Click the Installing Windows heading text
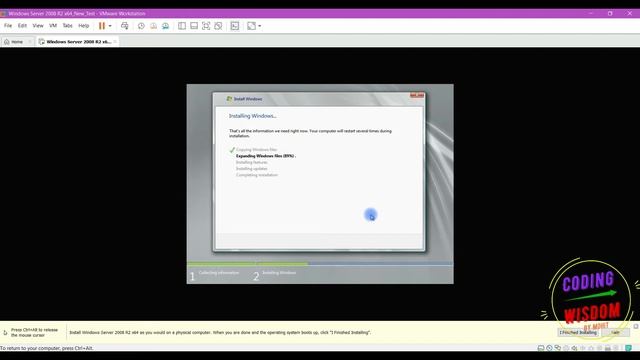This screenshot has height=360, width=640. (x=253, y=116)
